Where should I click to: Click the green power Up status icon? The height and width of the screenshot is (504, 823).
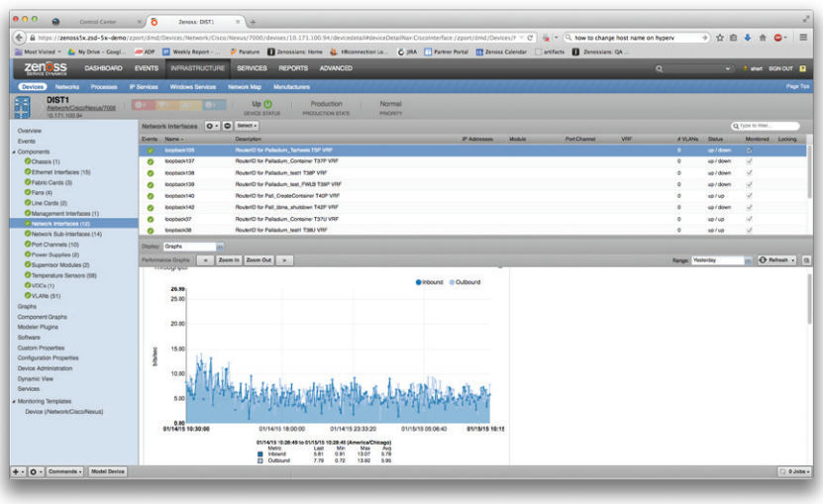[268, 104]
